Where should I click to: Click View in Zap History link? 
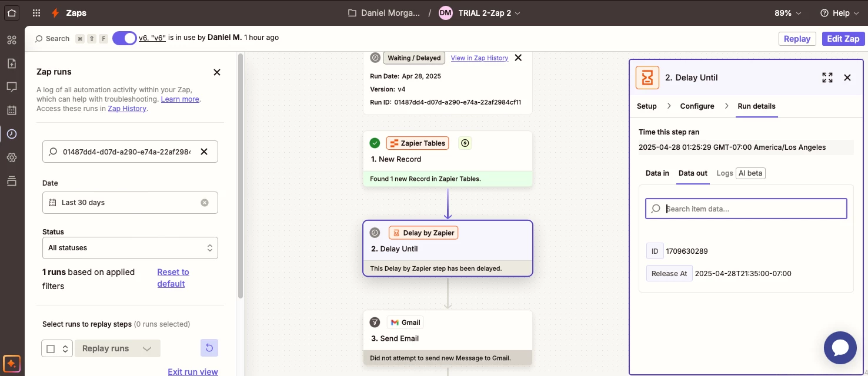click(479, 58)
